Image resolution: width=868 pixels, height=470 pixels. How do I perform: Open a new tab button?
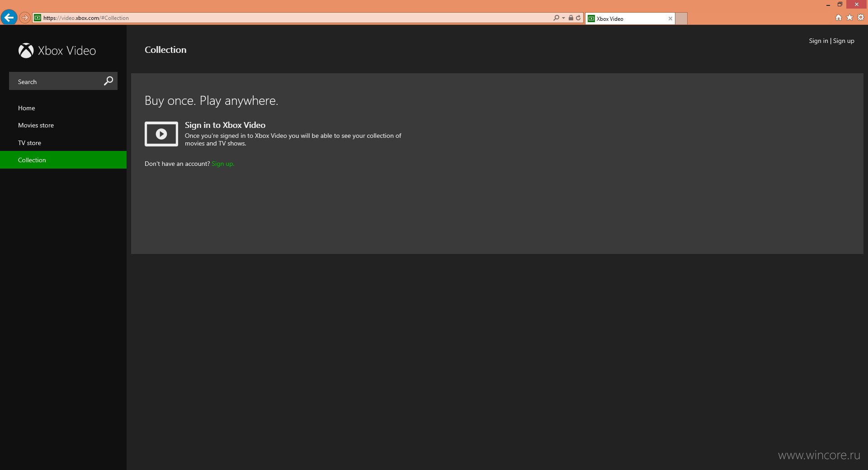click(x=681, y=19)
